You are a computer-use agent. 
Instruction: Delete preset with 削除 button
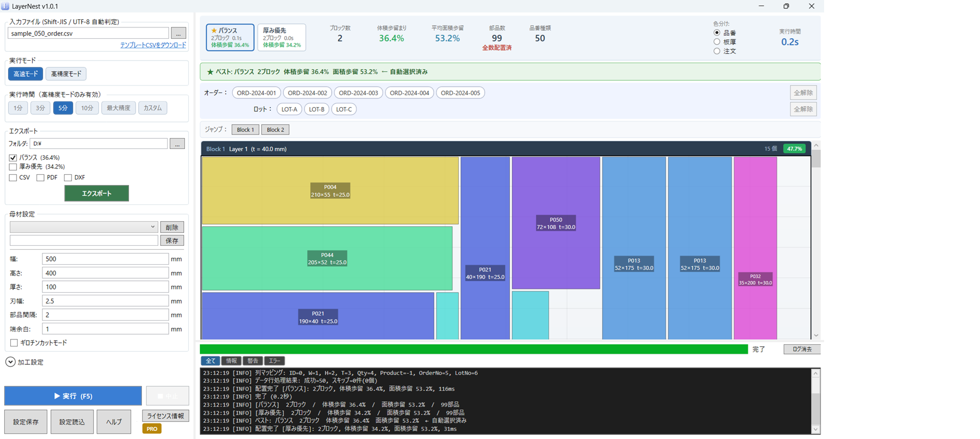click(x=172, y=227)
